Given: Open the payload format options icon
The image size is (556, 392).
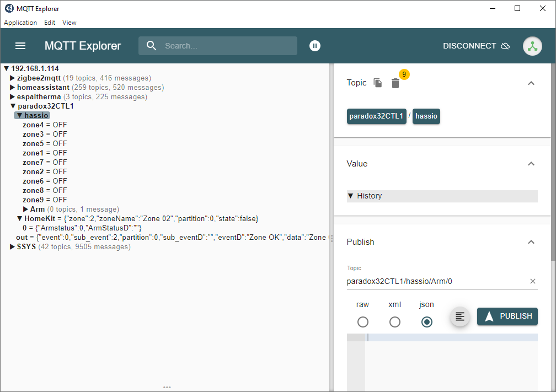Looking at the screenshot, I should [x=460, y=316].
